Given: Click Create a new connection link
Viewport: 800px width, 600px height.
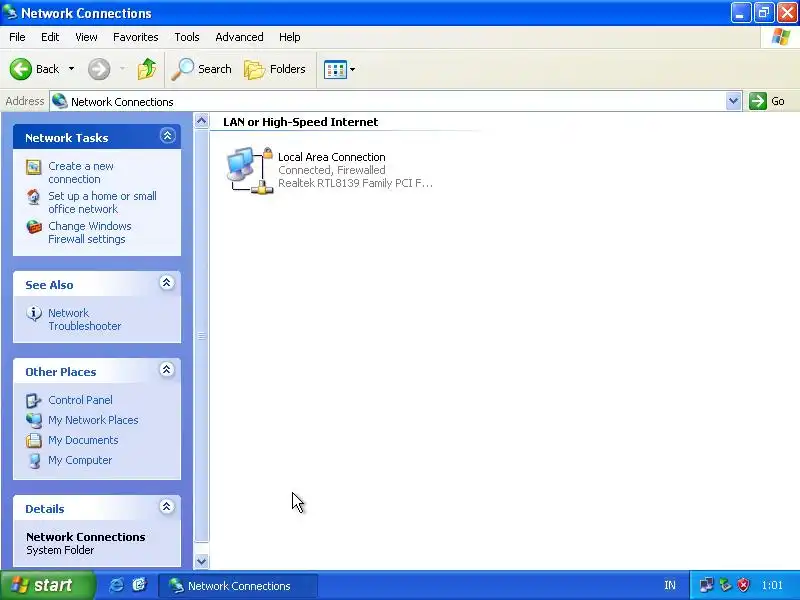Looking at the screenshot, I should pos(81,172).
